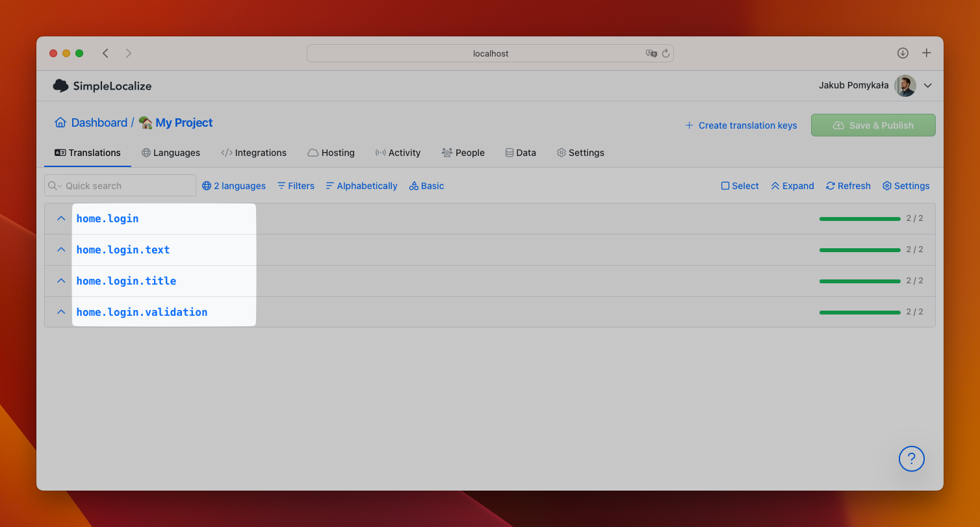Click the translate icon in address bar
Image resolution: width=980 pixels, height=527 pixels.
click(x=651, y=53)
